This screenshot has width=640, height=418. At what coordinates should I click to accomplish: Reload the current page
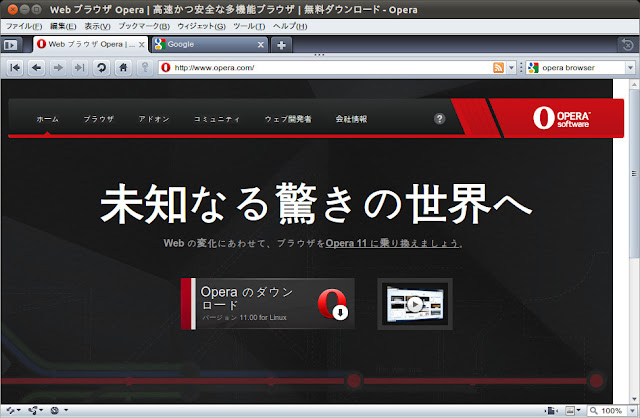[101, 67]
